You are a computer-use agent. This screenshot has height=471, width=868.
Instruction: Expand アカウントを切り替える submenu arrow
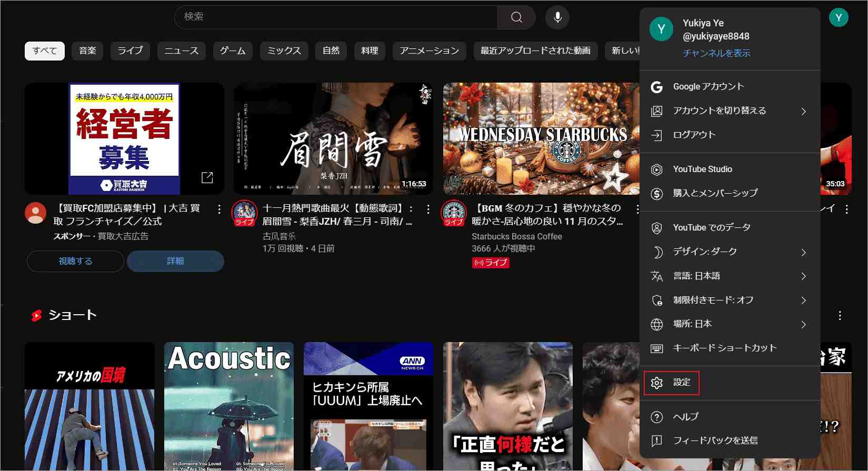(x=803, y=111)
